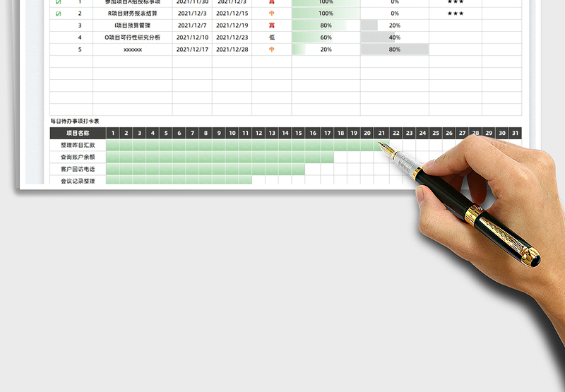This screenshot has width=565, height=392.
Task: Click the start date 2021/12/7 cell
Action: pyautogui.click(x=192, y=25)
